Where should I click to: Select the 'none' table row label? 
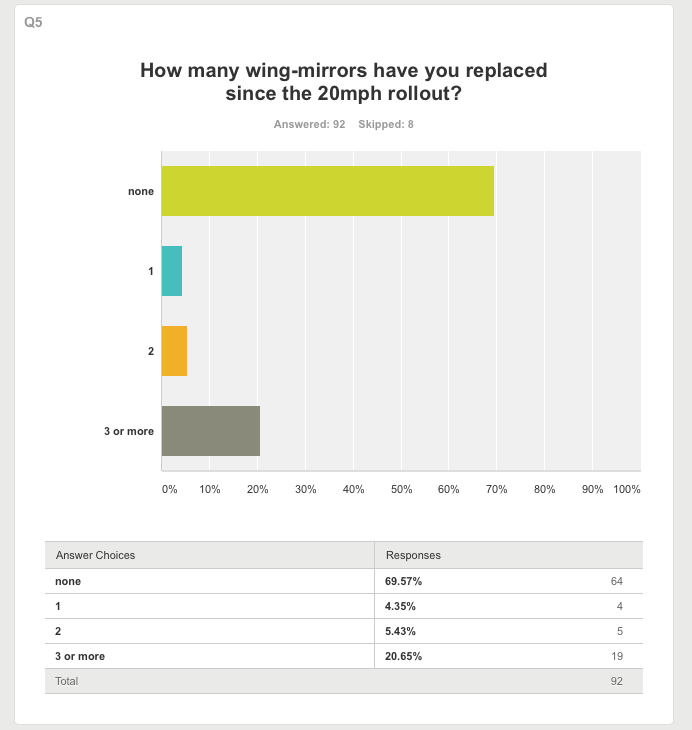[68, 581]
